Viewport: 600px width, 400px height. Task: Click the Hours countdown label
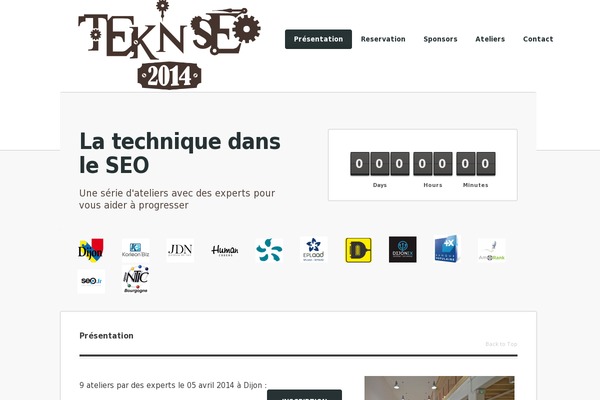coord(433,185)
